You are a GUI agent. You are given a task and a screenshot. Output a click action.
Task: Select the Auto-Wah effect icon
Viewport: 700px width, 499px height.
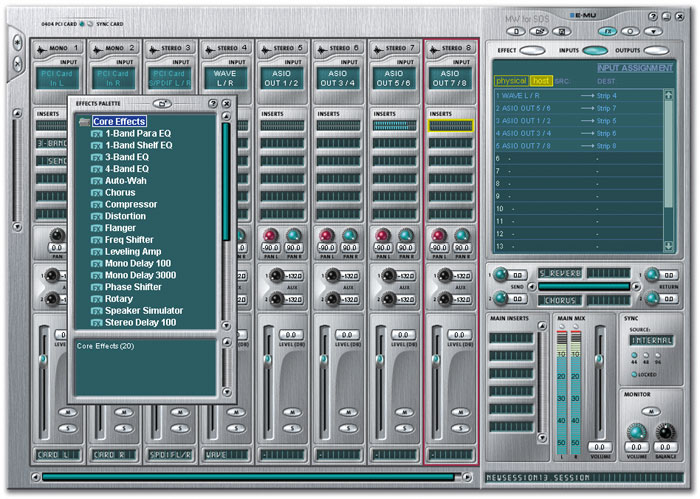point(98,181)
